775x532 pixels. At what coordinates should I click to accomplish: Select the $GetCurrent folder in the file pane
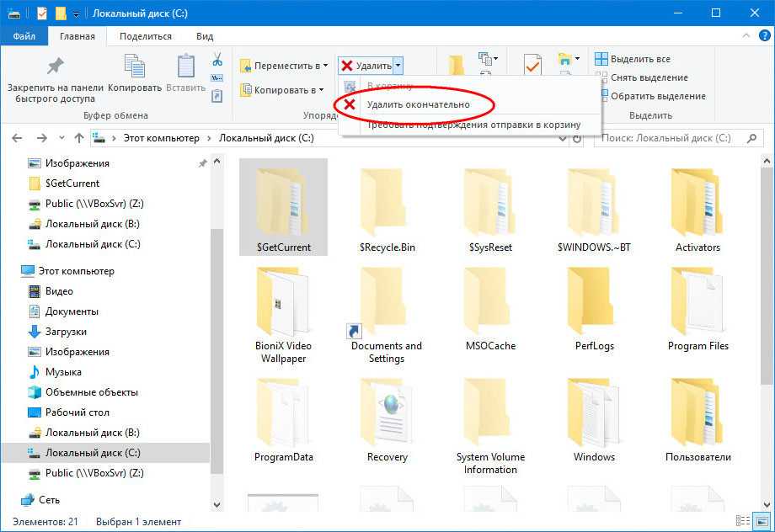283,207
